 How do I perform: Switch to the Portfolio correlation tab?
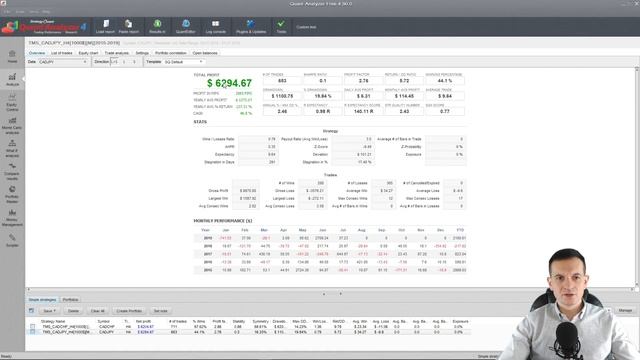tap(171, 53)
